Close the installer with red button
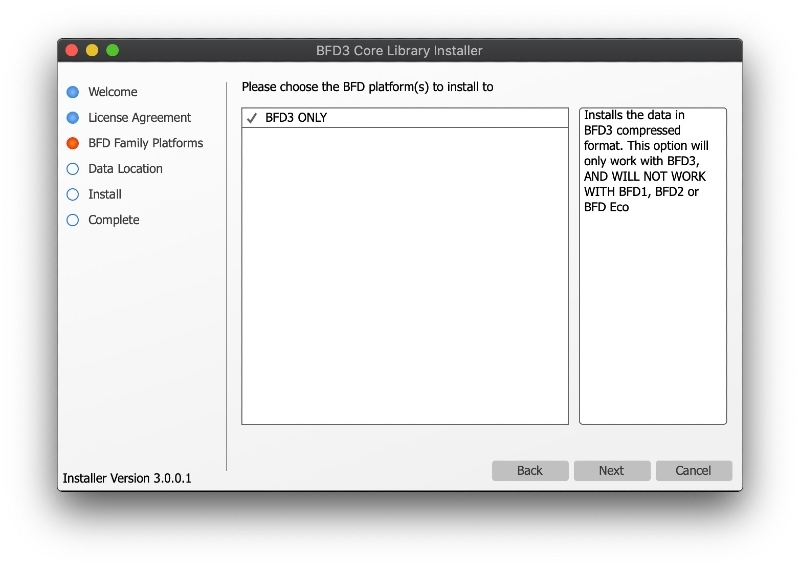Viewport: 800px width, 567px height. (72, 51)
